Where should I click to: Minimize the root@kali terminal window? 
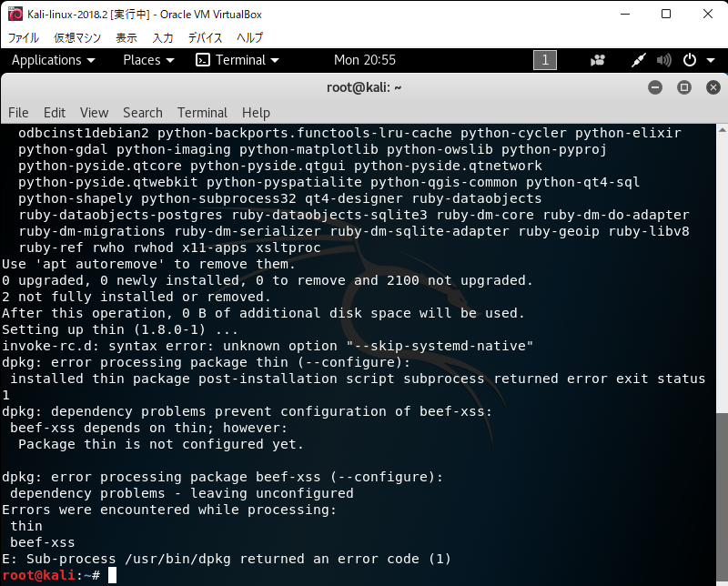coord(655,87)
